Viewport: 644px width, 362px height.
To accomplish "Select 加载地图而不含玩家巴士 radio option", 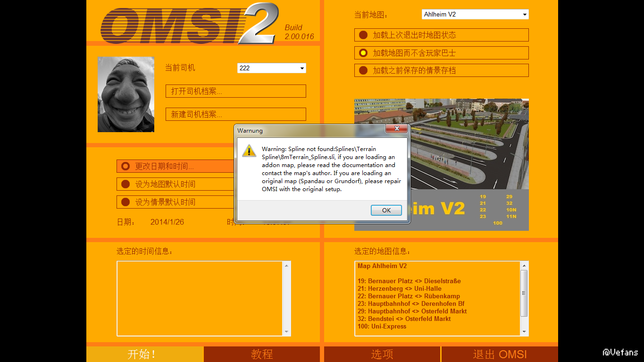I will coord(363,53).
